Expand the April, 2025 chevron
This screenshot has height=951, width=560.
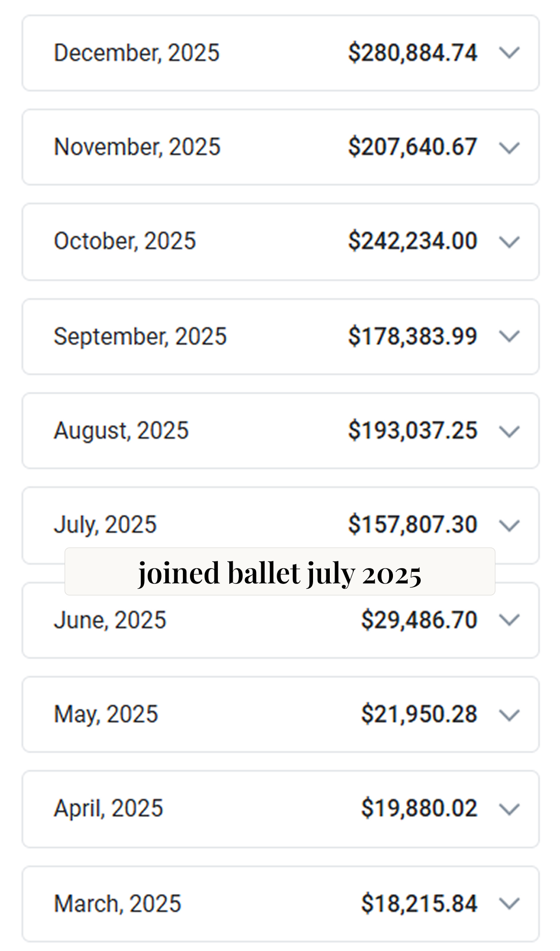pyautogui.click(x=509, y=809)
